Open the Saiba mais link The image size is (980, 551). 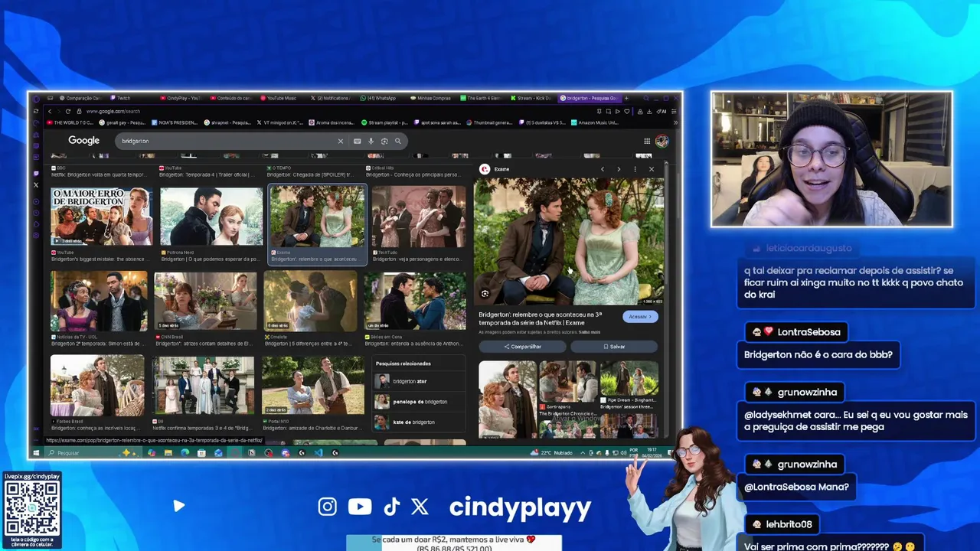[x=590, y=332]
